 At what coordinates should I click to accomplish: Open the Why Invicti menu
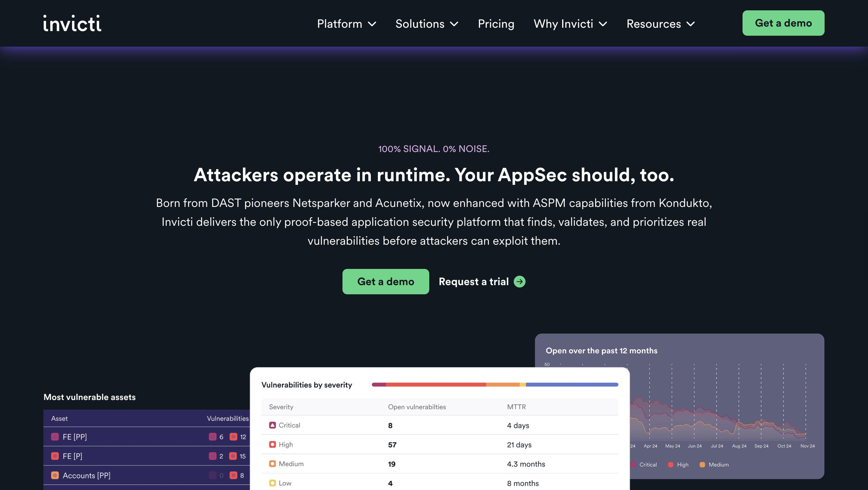coord(570,24)
